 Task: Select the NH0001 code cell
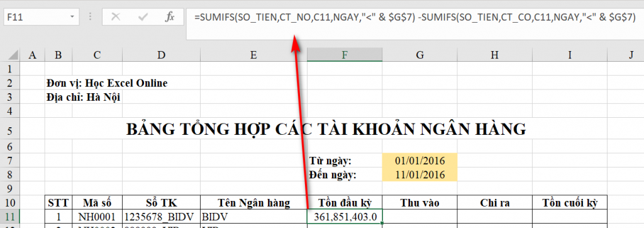click(x=97, y=216)
